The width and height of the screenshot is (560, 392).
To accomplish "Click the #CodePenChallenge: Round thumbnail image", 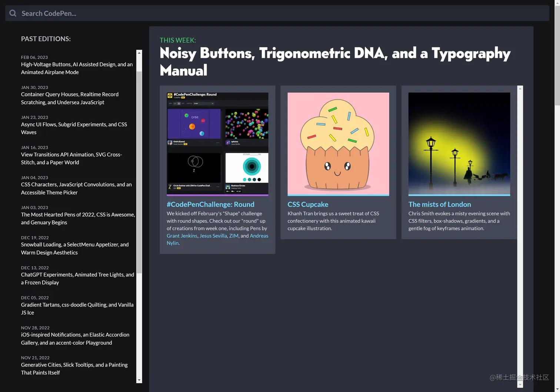I will [217, 144].
